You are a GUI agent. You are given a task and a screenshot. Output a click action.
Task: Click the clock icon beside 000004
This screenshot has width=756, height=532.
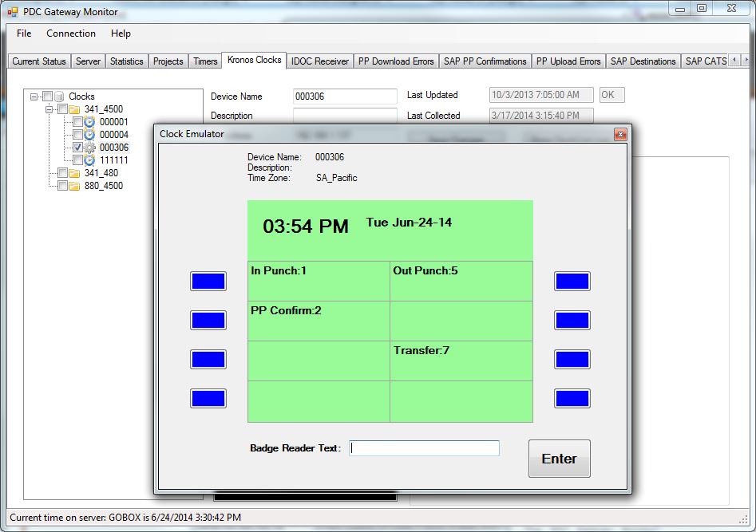[x=90, y=135]
